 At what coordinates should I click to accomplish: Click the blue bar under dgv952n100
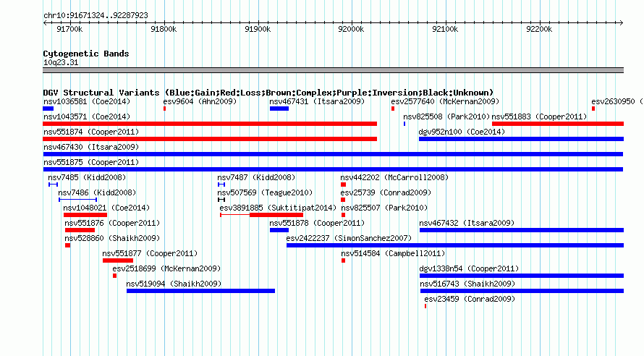tap(521, 139)
